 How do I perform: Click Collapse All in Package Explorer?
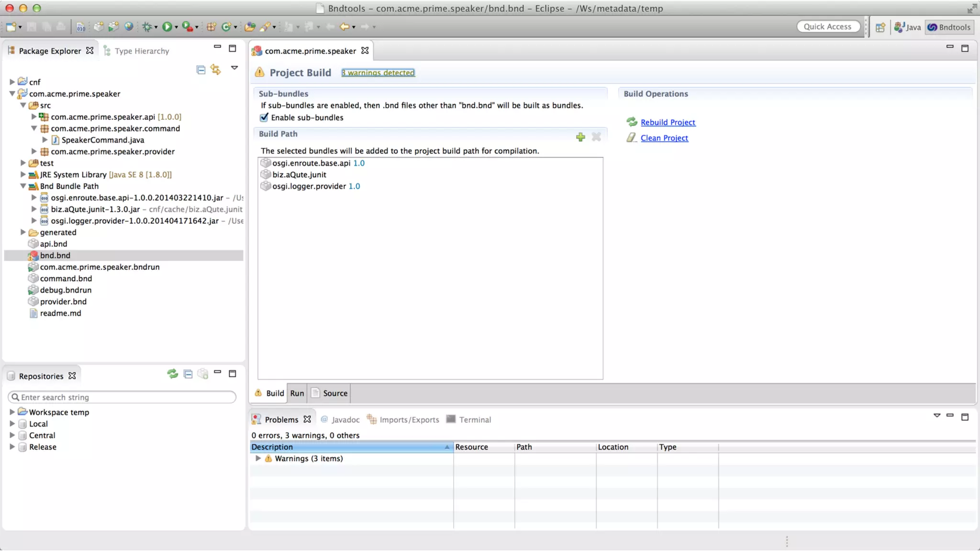pyautogui.click(x=201, y=70)
